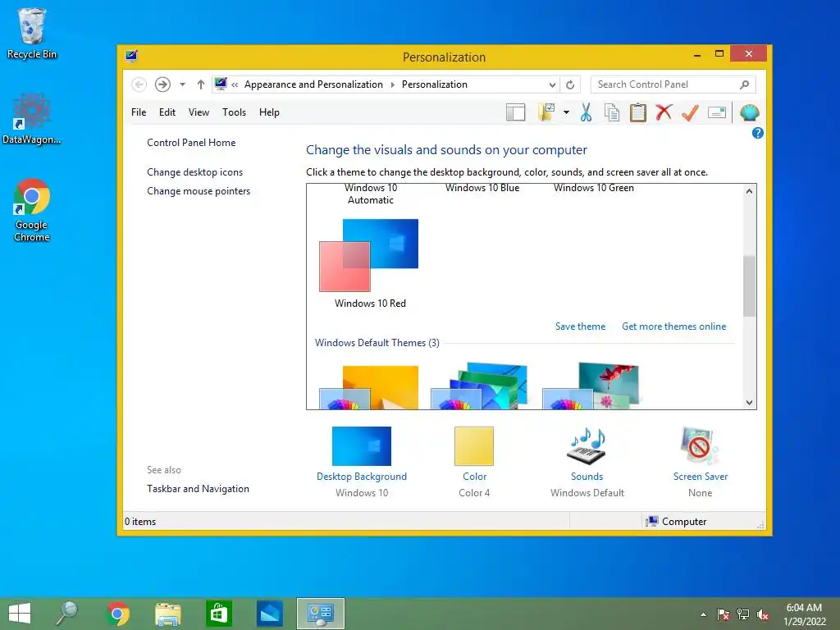Open the Sounds settings icon
This screenshot has height=630, width=840.
[587, 446]
